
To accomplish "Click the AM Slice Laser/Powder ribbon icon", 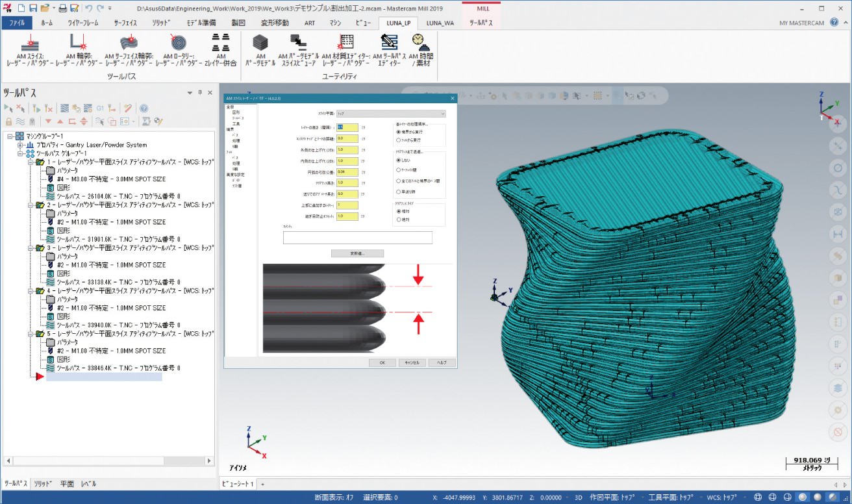I will pos(32,44).
